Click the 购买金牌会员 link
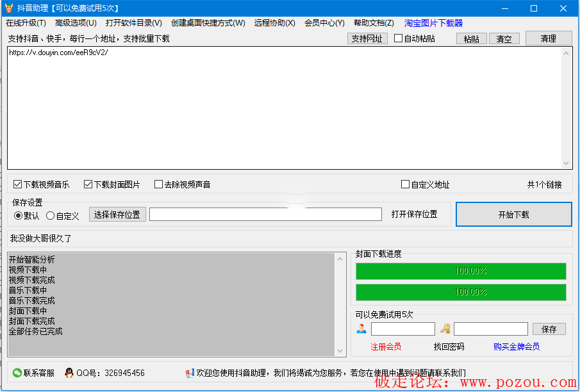This screenshot has height=392, width=580. pos(517,347)
